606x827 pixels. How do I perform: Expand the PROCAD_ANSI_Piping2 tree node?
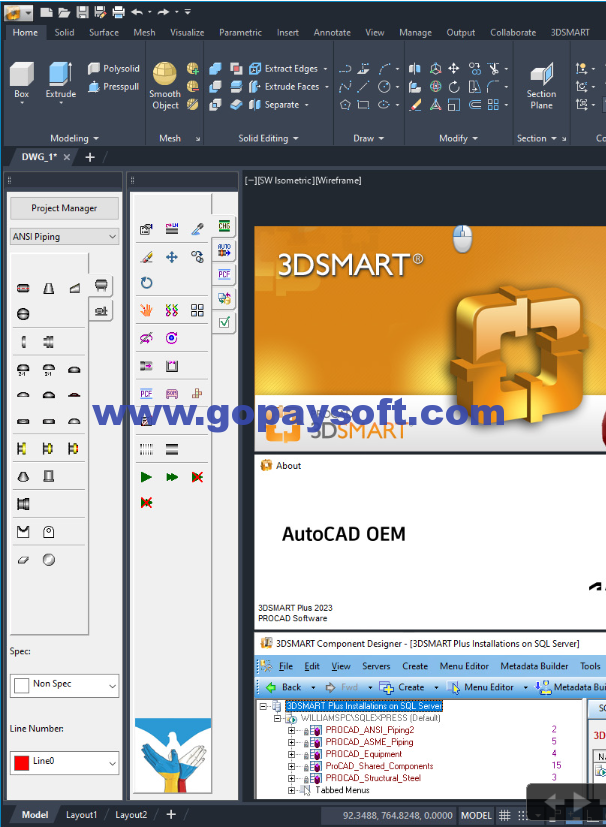291,730
